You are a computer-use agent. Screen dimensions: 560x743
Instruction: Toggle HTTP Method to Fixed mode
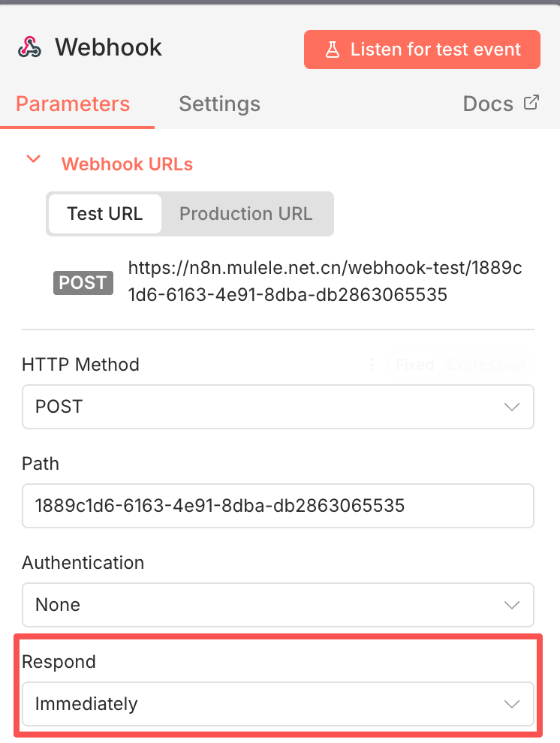click(x=414, y=365)
